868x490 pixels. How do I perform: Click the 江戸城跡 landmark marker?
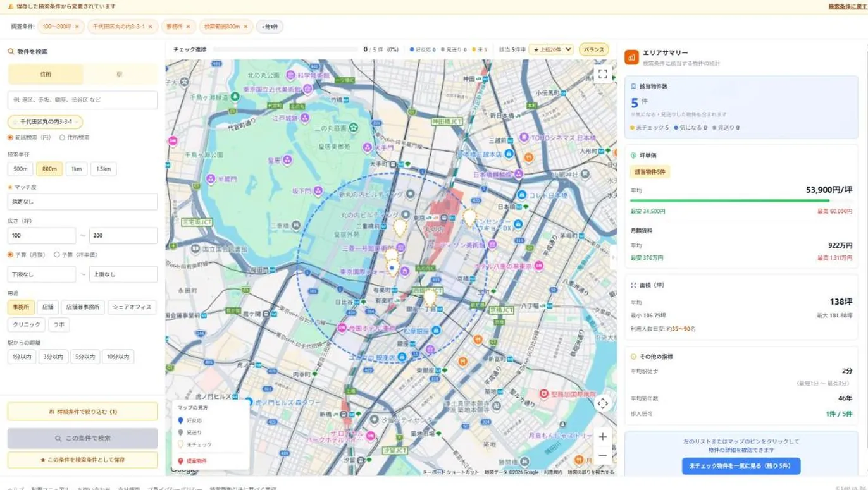(x=304, y=118)
